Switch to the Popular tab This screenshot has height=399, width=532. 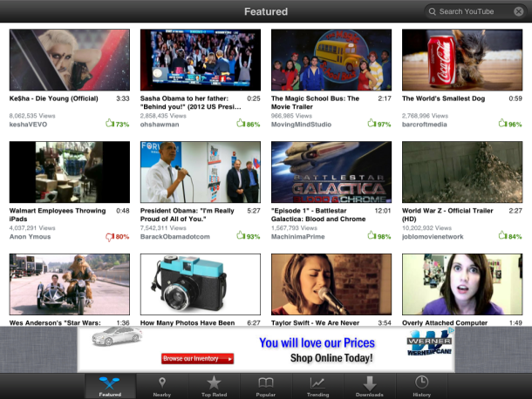pos(266,387)
